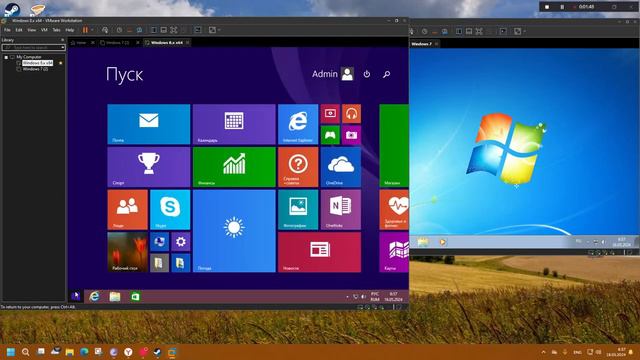Open the VM menu
Image resolution: width=640 pixels, height=360 pixels.
44,30
